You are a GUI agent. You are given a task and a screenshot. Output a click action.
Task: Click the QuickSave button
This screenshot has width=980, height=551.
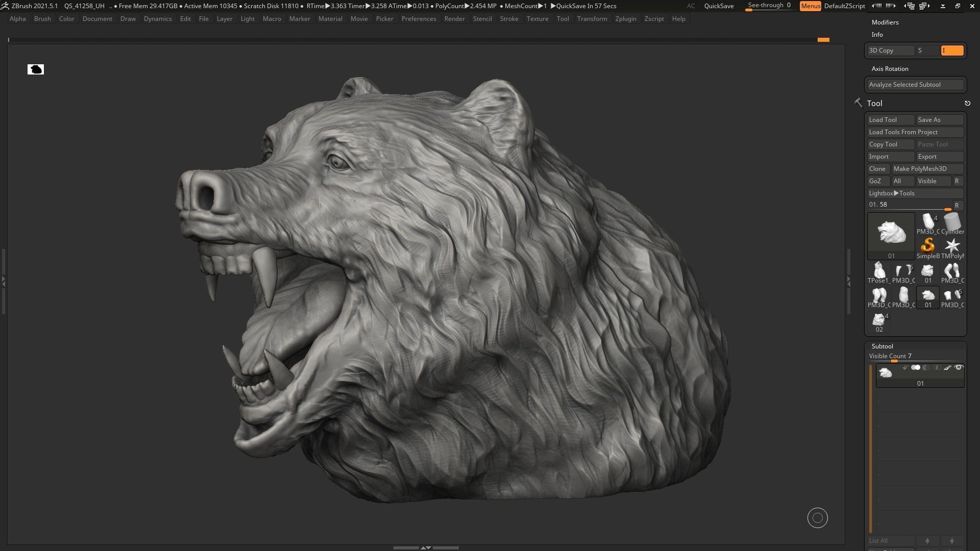pyautogui.click(x=719, y=6)
